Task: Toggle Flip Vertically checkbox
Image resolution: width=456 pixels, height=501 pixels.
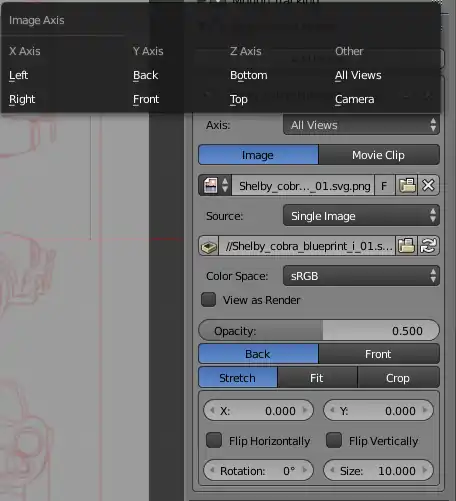Action: tap(334, 440)
